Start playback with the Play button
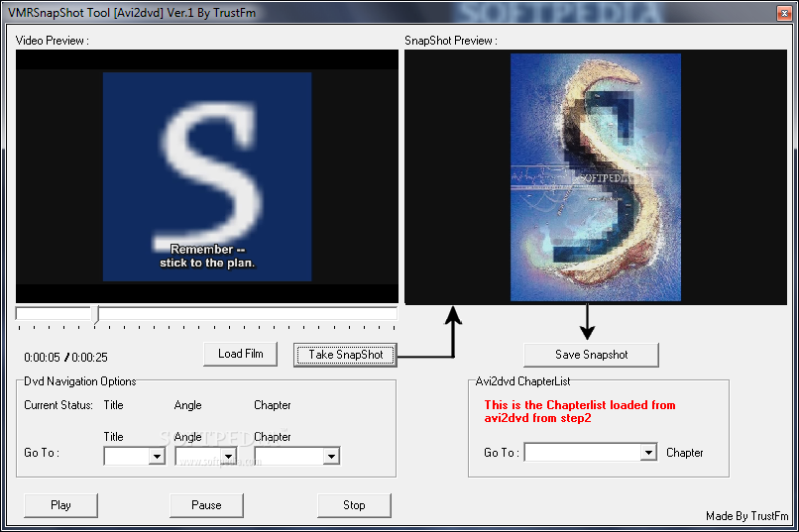The width and height of the screenshot is (799, 532). pos(60,505)
